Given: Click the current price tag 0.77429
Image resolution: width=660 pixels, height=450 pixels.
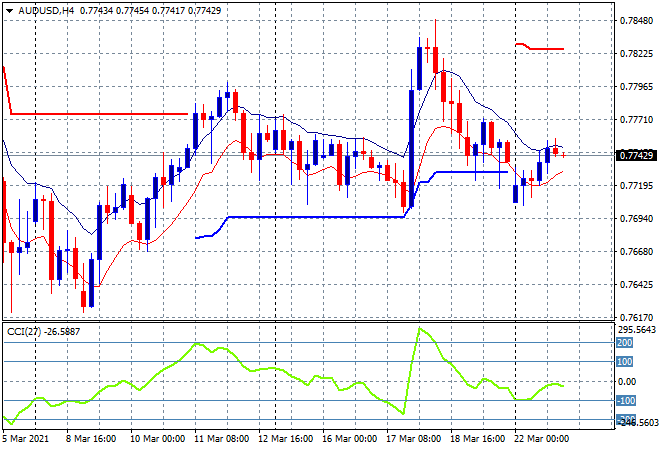Looking at the screenshot, I should (636, 155).
